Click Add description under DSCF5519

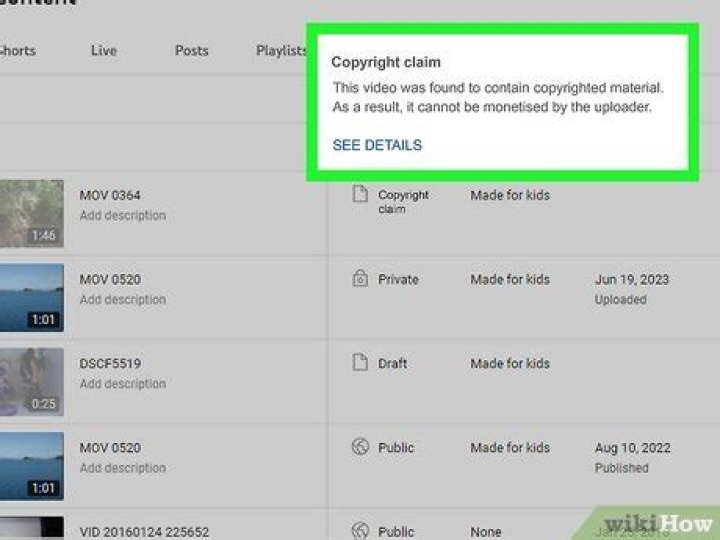(123, 383)
